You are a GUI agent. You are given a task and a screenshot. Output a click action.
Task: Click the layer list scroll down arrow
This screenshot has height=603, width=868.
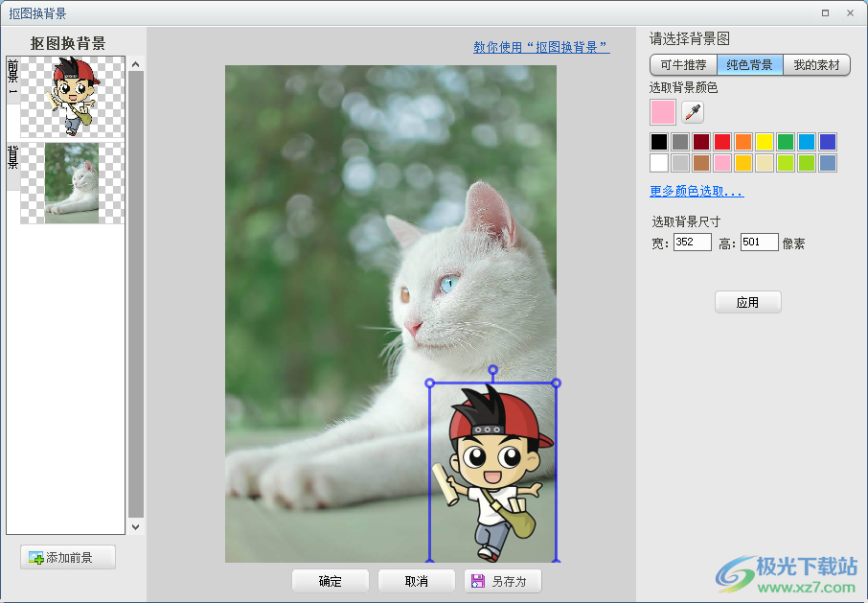point(136,527)
